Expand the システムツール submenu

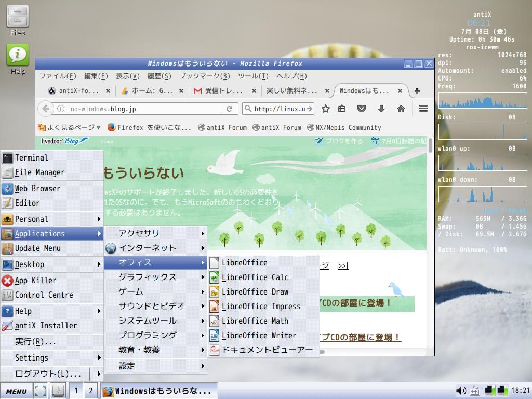[x=155, y=321]
